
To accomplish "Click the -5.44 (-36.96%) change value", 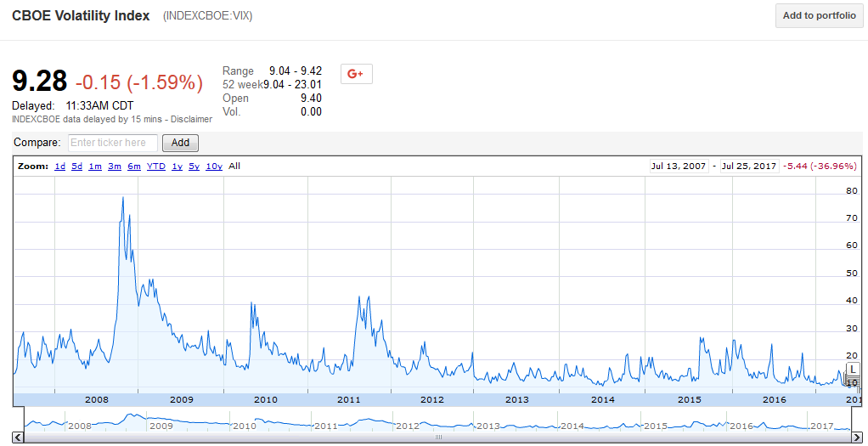I will pyautogui.click(x=821, y=167).
